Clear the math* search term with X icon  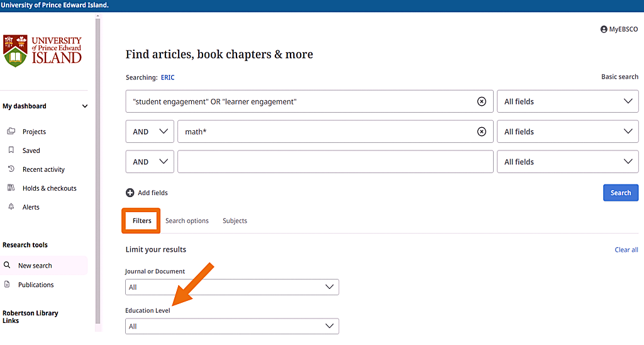coord(481,132)
